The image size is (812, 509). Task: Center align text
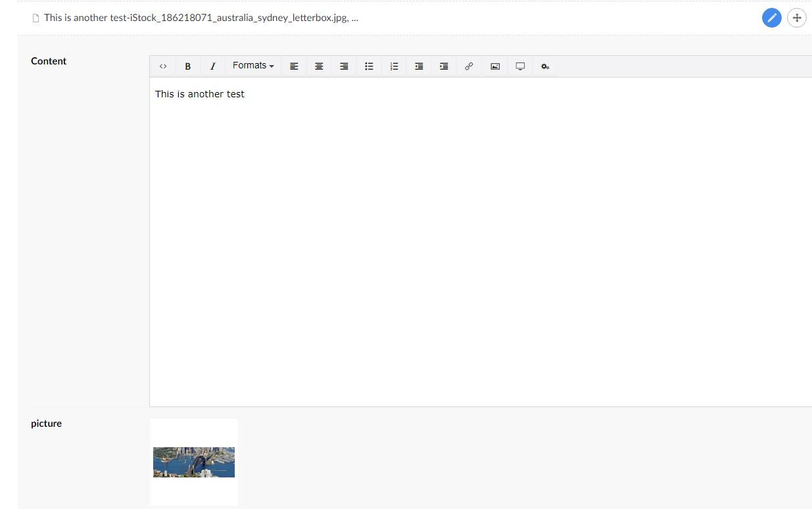click(319, 66)
